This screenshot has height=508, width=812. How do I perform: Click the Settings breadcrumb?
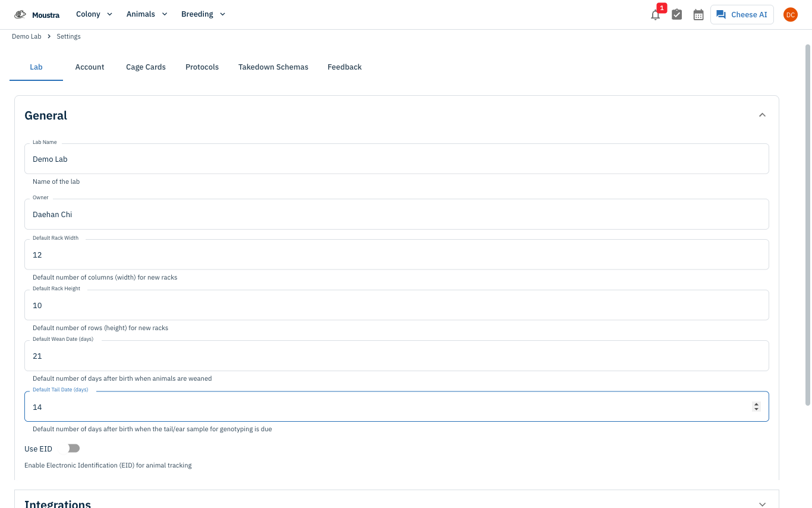point(68,36)
